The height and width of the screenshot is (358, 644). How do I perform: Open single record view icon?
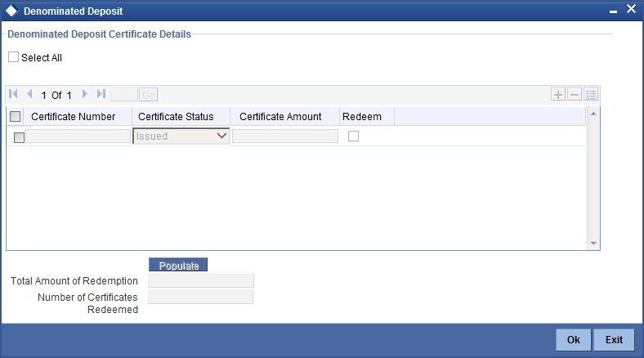tap(591, 95)
